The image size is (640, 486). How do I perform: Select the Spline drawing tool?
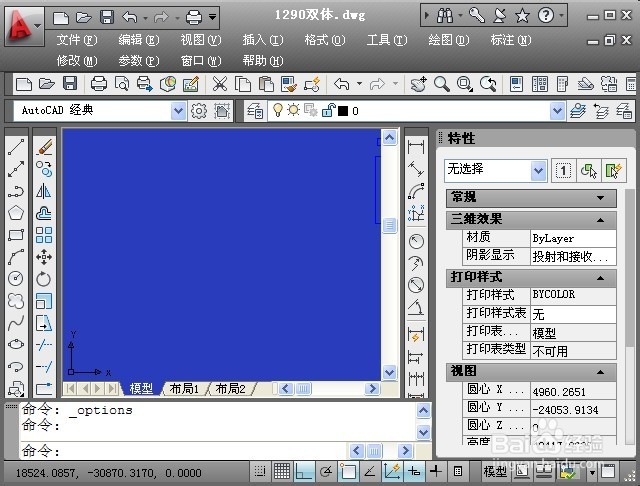point(16,323)
